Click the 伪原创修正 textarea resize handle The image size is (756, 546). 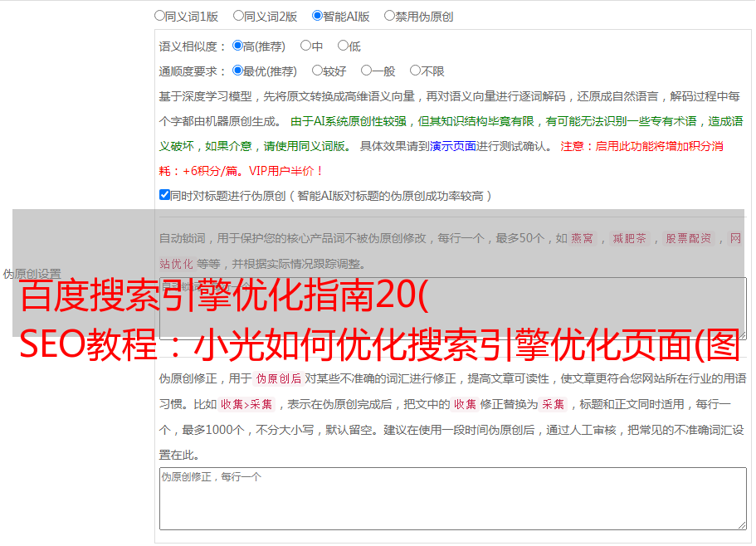(742, 525)
